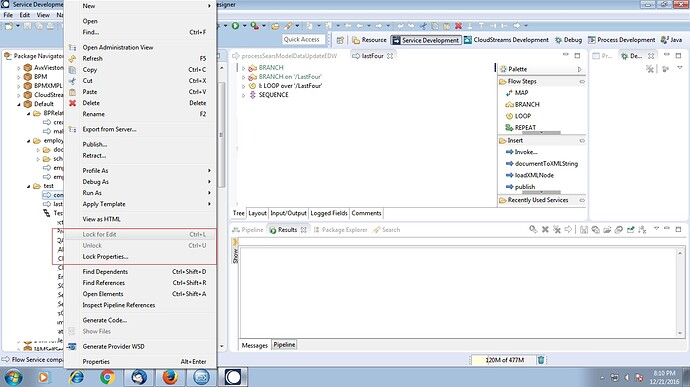Open Firefox from the Windows taskbar

(x=170, y=377)
